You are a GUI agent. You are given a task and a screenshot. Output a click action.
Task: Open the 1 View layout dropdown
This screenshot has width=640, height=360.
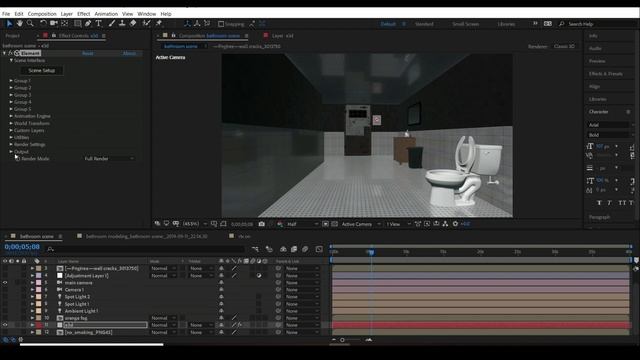[398, 224]
